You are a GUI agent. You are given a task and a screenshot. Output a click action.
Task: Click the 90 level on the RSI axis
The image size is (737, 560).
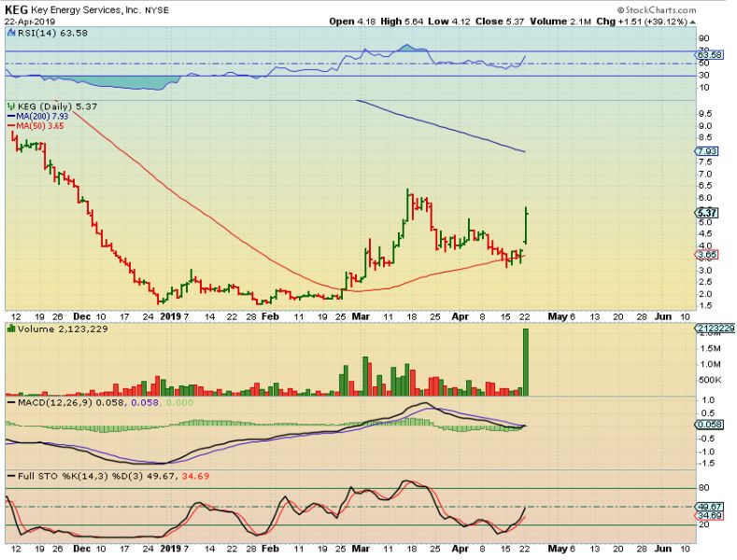pyautogui.click(x=703, y=38)
